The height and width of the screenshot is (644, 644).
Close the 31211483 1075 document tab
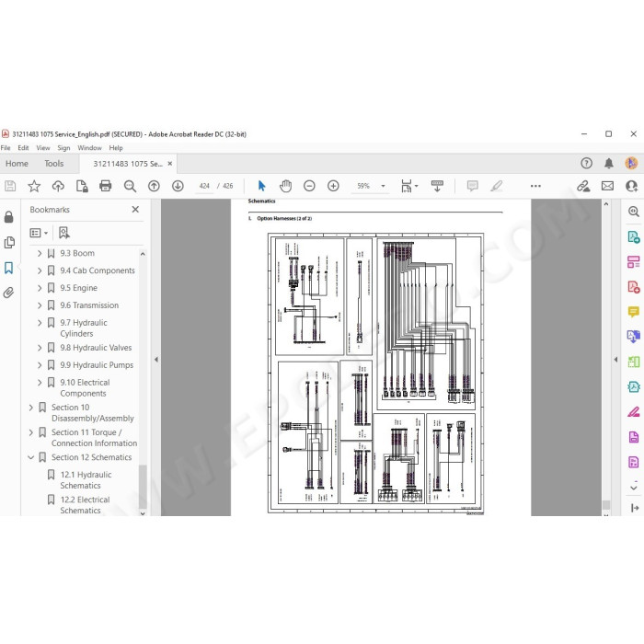point(169,164)
